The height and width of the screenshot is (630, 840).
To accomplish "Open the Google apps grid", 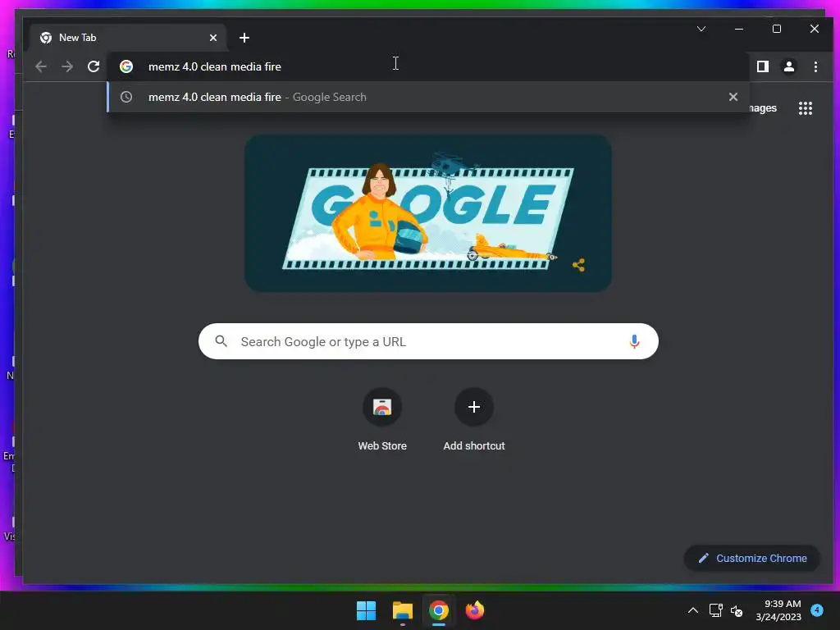I will 806,108.
